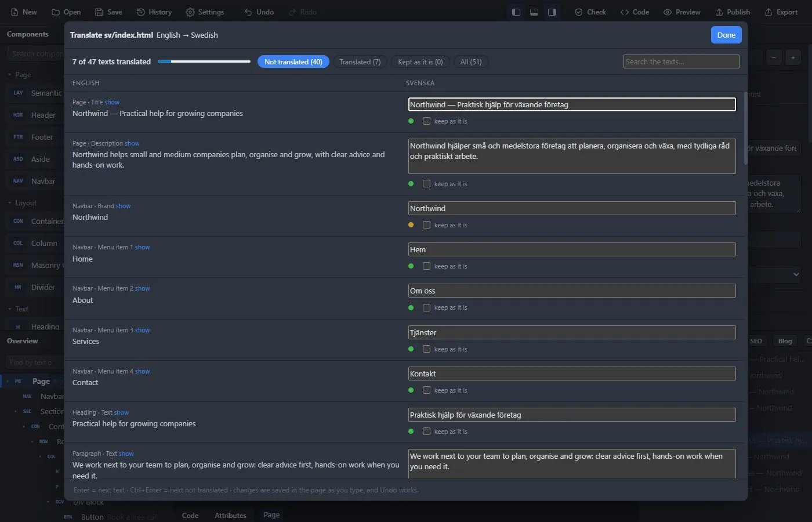Click show link for Page Title
This screenshot has width=812, height=522.
(x=112, y=102)
